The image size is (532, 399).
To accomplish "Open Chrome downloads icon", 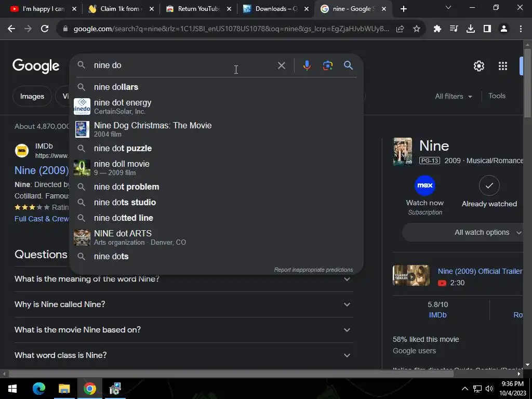I will click(470, 29).
